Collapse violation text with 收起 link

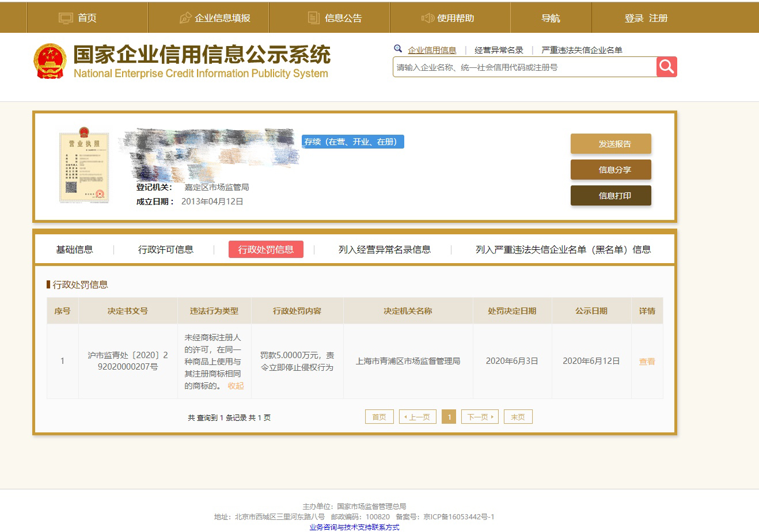[x=236, y=386]
